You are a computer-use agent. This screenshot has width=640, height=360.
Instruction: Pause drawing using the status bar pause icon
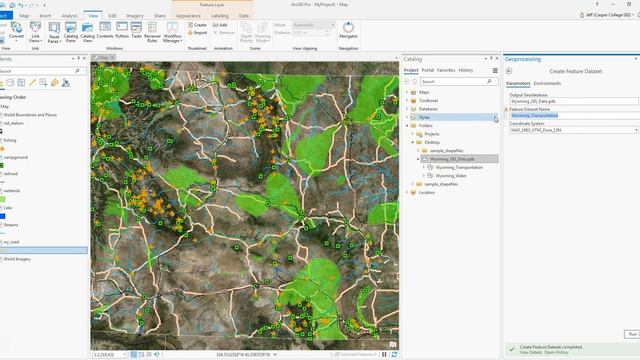pos(384,355)
